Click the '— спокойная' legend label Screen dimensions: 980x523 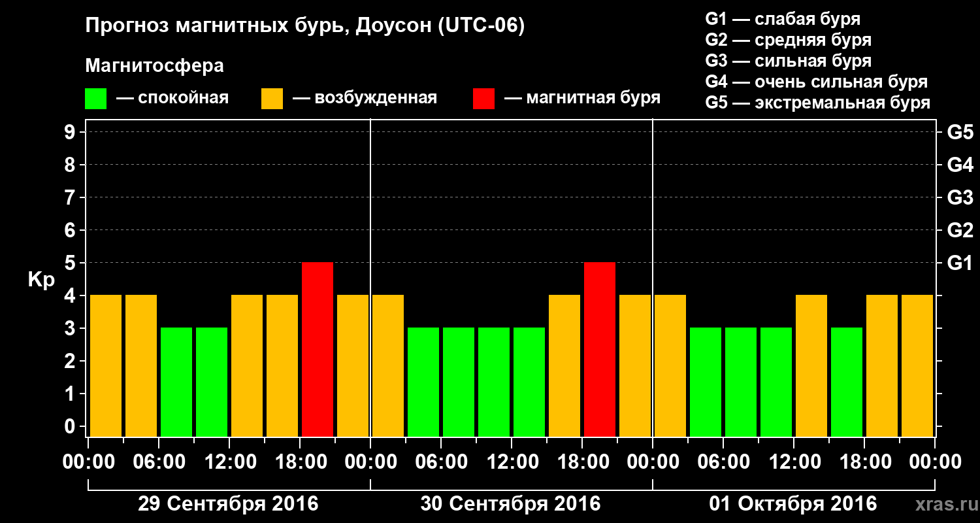(172, 99)
